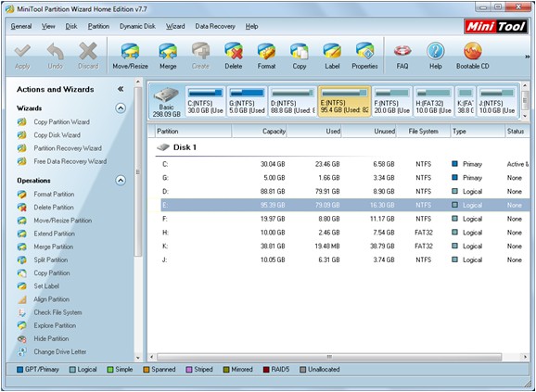Click Copy Partition operation link
The height and width of the screenshot is (392, 536).
(52, 273)
